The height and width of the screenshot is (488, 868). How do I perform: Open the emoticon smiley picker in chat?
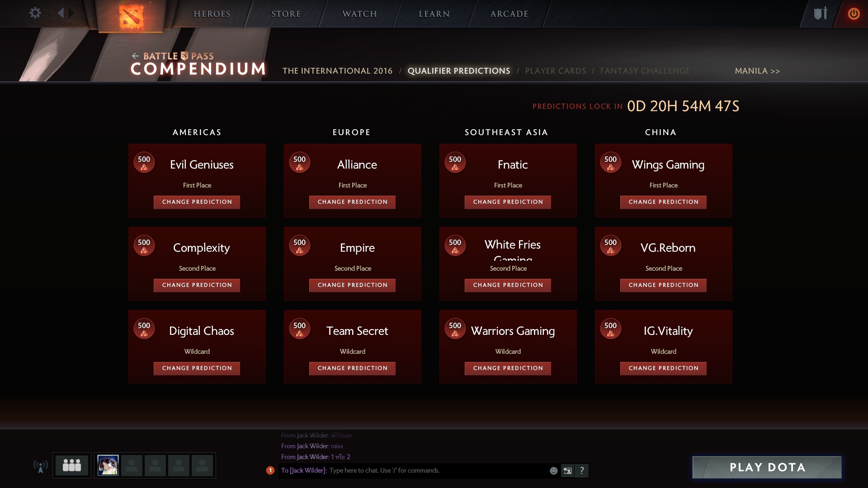[553, 471]
